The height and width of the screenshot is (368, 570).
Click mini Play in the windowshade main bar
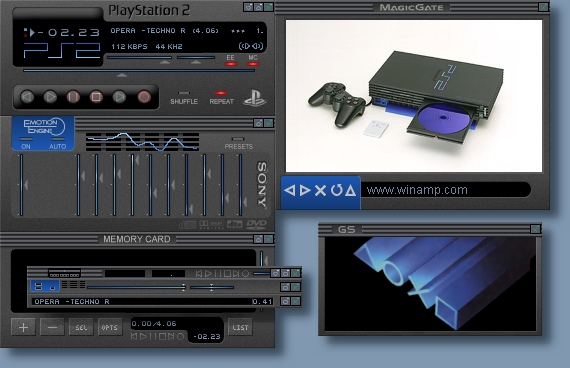[x=208, y=273]
